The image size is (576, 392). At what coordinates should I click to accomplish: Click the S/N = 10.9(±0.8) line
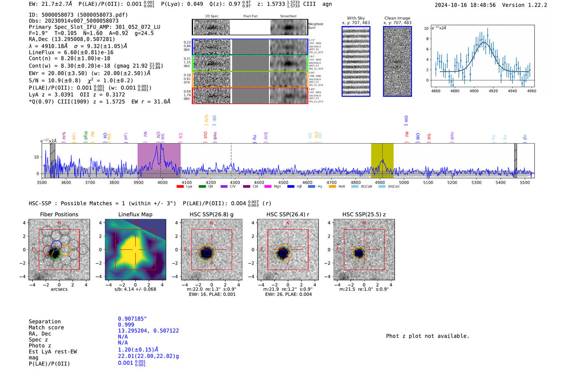click(81, 81)
